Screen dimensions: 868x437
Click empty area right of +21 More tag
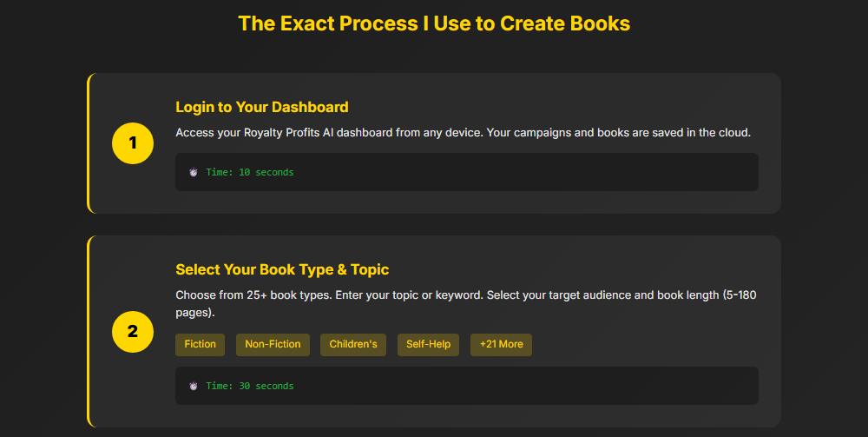click(x=651, y=344)
